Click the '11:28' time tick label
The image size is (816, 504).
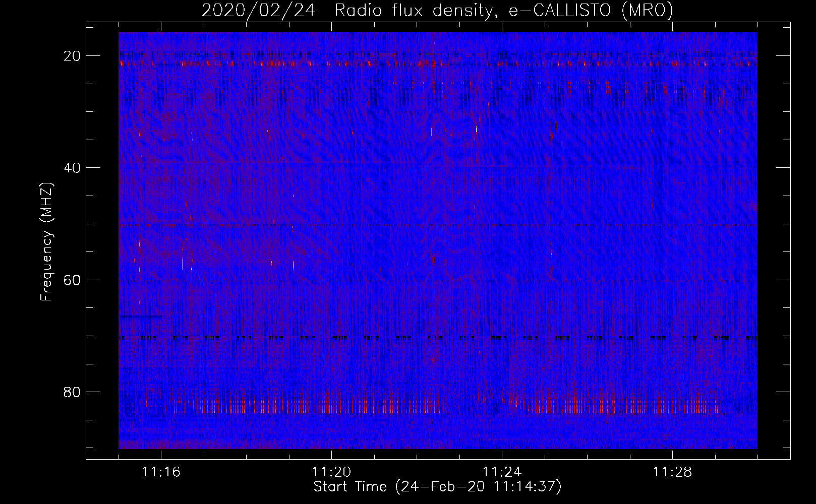pos(672,472)
